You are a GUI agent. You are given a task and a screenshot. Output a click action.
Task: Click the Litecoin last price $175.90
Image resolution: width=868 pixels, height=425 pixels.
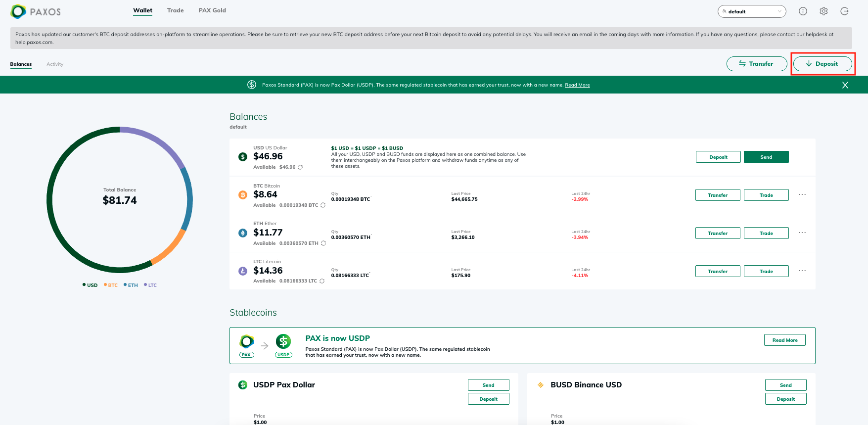(461, 276)
